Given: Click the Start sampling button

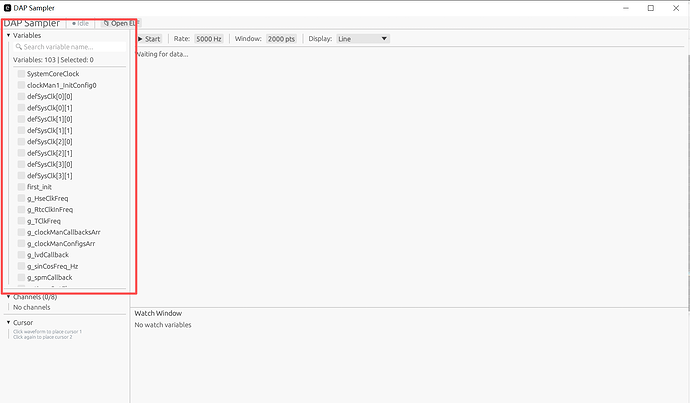Looking at the screenshot, I should (150, 39).
